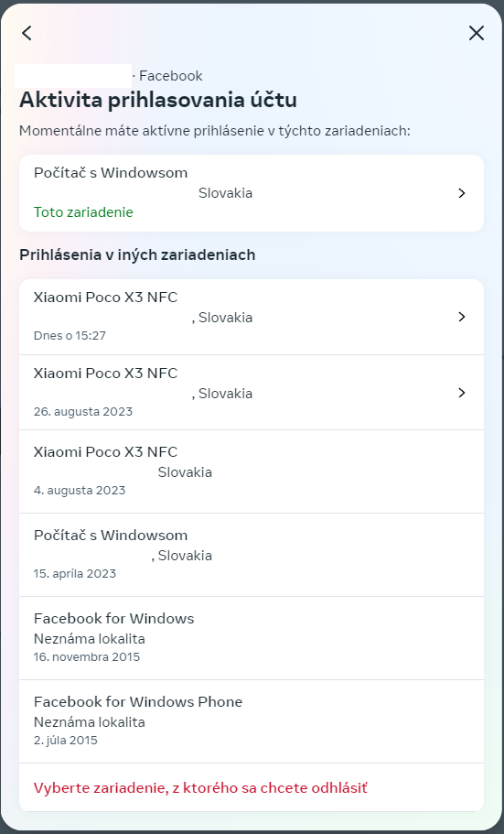Select Xiaomi Poco X3 NFC from 4. augusta 2023

252,471
